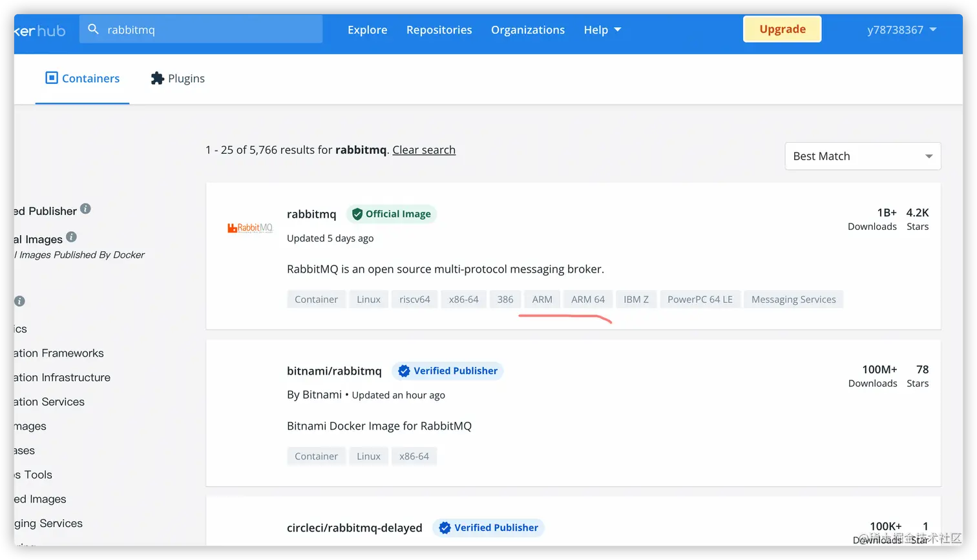Click the ARM 64 tag
The width and height of the screenshot is (977, 560).
point(588,299)
